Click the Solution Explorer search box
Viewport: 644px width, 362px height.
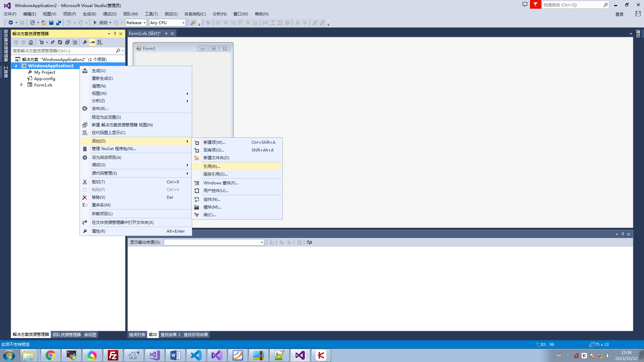[x=63, y=51]
